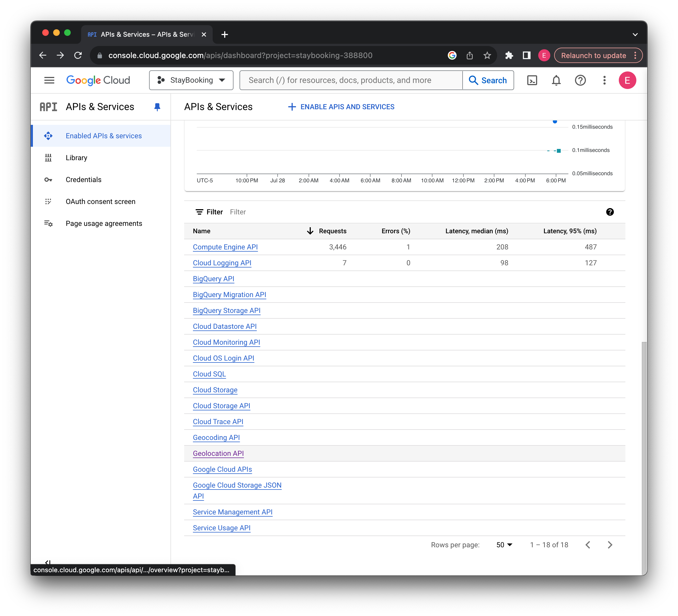This screenshot has height=616, width=678.
Task: Click the help question mark icon
Action: click(580, 80)
